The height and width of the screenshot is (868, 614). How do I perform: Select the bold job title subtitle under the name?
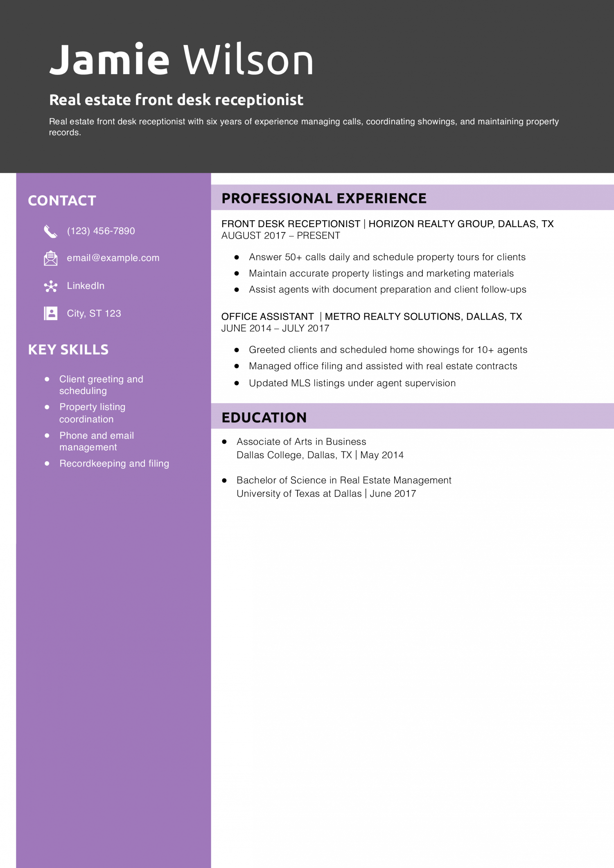click(x=176, y=100)
